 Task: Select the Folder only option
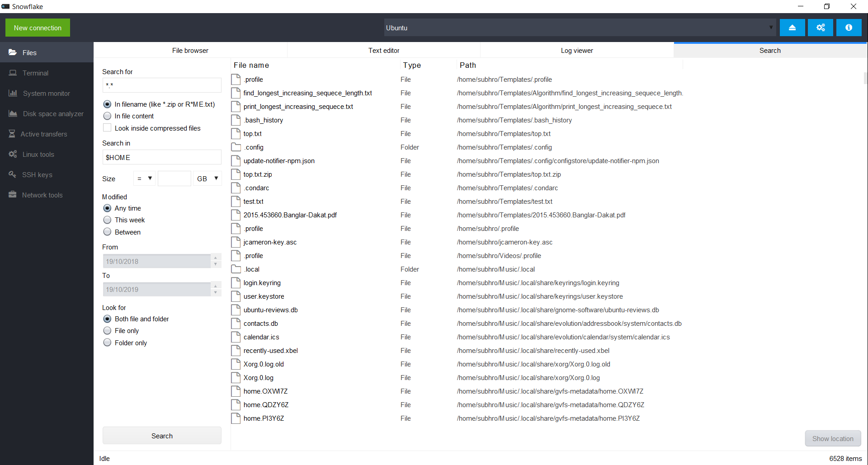click(x=107, y=343)
